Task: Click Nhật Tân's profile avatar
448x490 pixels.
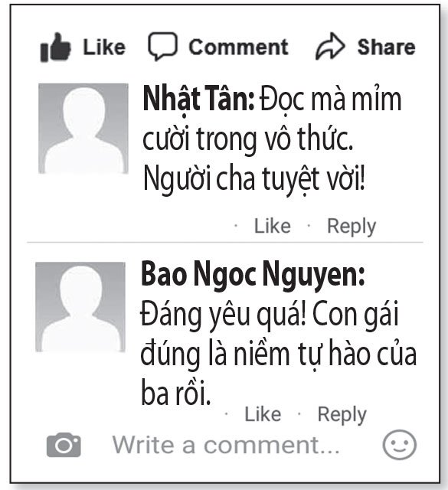Action: pyautogui.click(x=83, y=129)
